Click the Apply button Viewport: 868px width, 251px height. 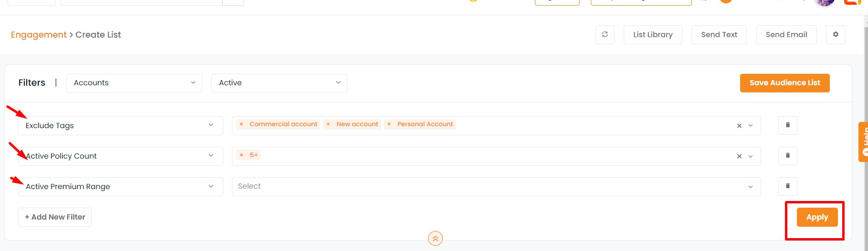pos(817,217)
